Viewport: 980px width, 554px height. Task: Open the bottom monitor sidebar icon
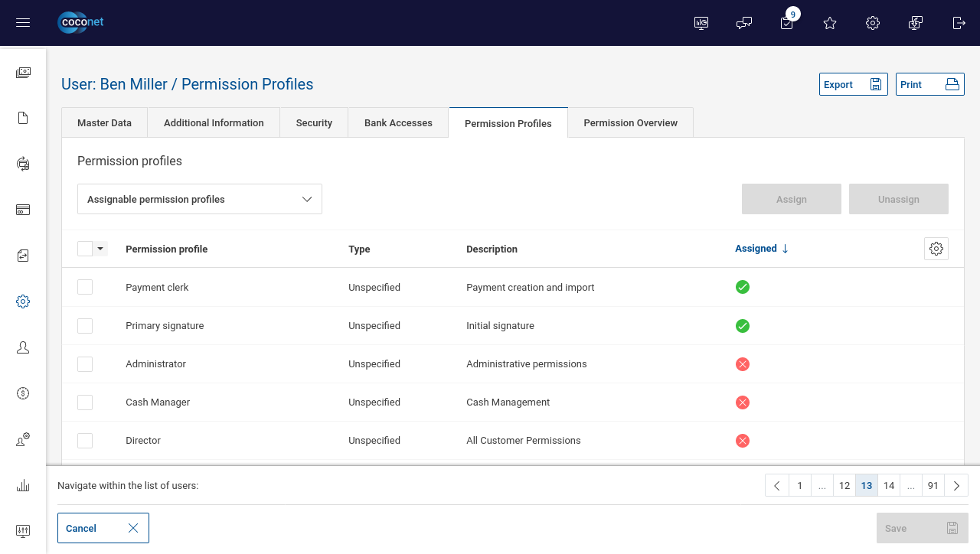[x=23, y=531]
